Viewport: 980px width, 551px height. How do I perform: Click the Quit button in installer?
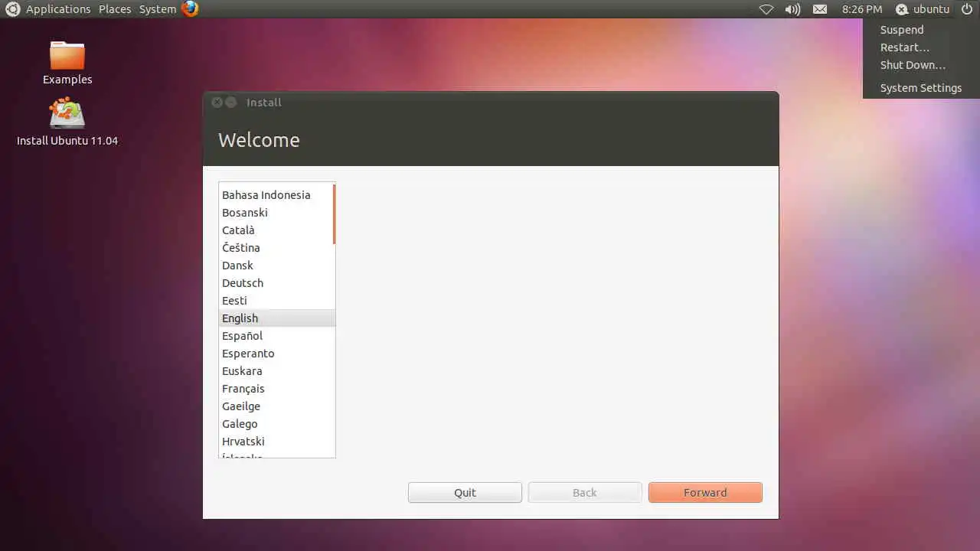tap(465, 493)
